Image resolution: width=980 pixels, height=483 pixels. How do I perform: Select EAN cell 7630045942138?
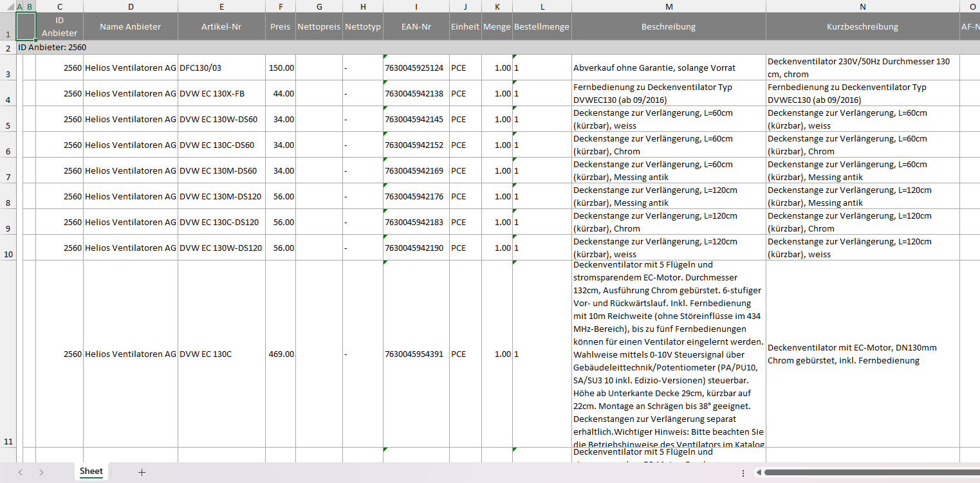[416, 93]
